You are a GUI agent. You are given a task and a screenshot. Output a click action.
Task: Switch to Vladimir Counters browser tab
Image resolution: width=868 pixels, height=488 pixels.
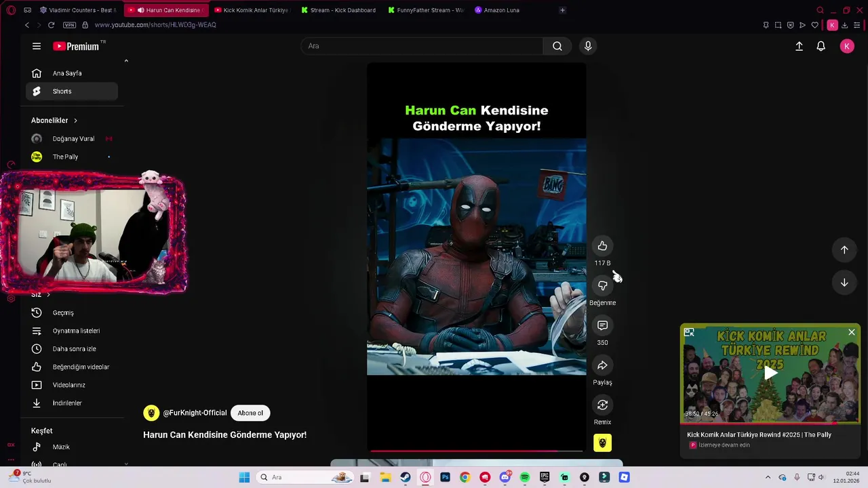pyautogui.click(x=78, y=10)
